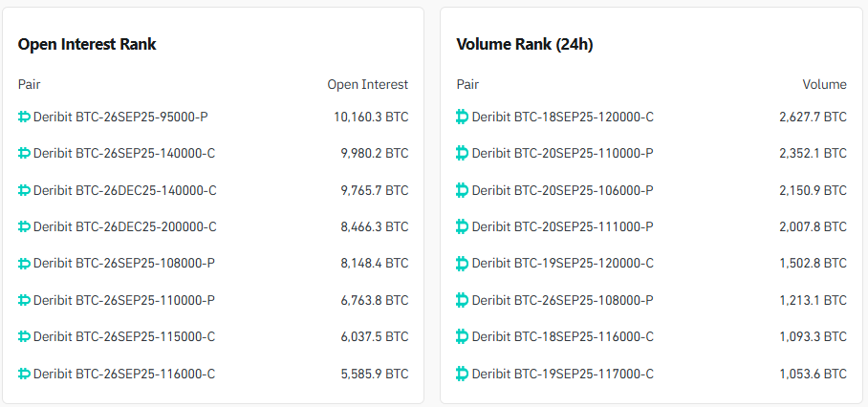Click Deribit icon beside BTC-26SEP25-140000-C

click(x=24, y=154)
